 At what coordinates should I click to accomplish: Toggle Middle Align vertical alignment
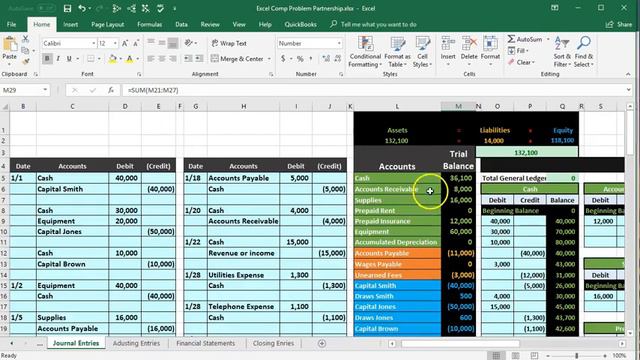click(162, 43)
